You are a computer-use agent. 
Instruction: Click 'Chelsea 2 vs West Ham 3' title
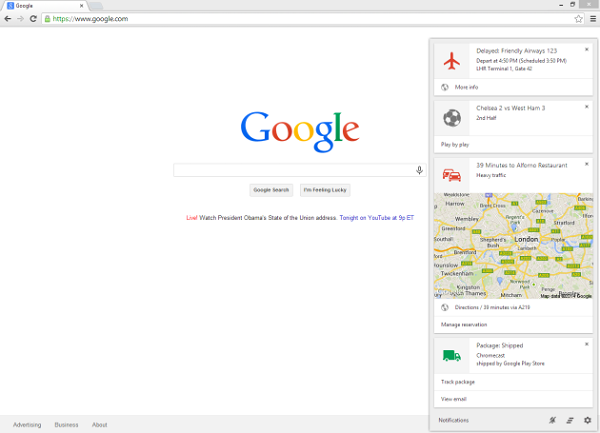pos(510,108)
